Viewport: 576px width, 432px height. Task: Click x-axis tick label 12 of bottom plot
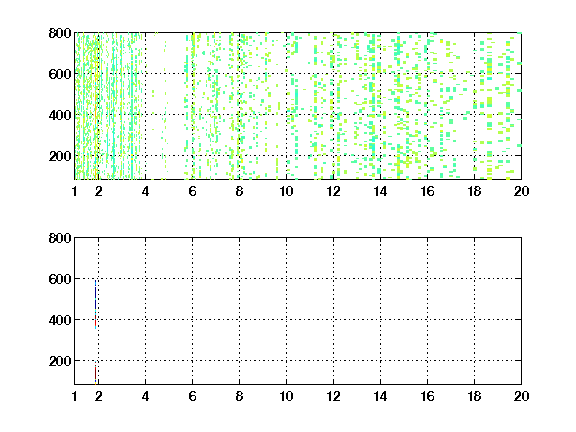[x=333, y=396]
